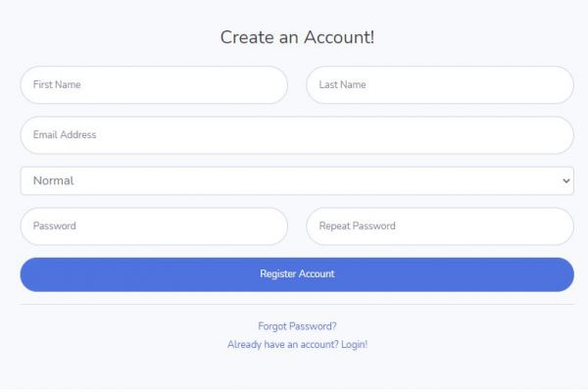Click the 'Email Address' placeholder text
The image size is (588, 392).
coord(65,135)
